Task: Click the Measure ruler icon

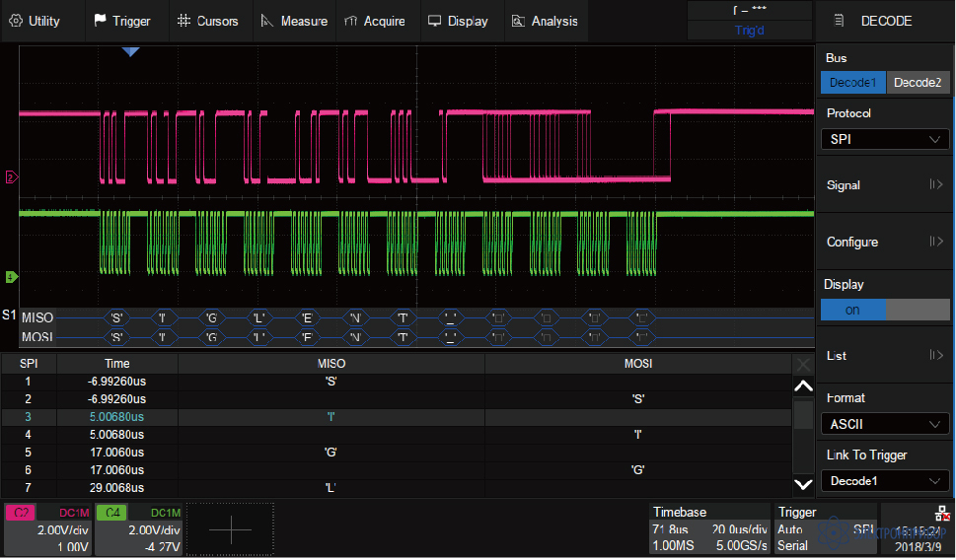Action: (266, 21)
